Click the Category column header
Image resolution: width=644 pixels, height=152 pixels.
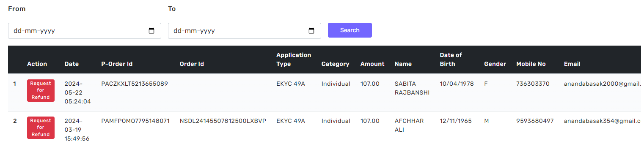pos(335,64)
